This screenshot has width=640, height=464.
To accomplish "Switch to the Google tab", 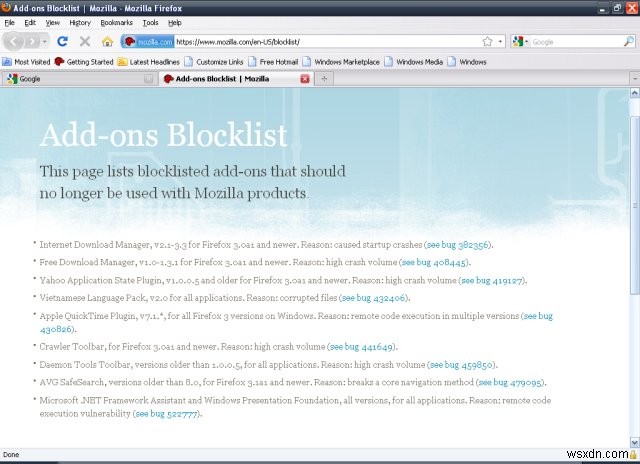I will (x=79, y=79).
